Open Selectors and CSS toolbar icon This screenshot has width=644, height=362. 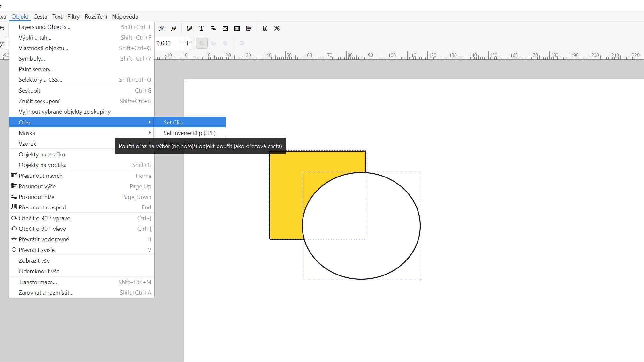(237, 28)
